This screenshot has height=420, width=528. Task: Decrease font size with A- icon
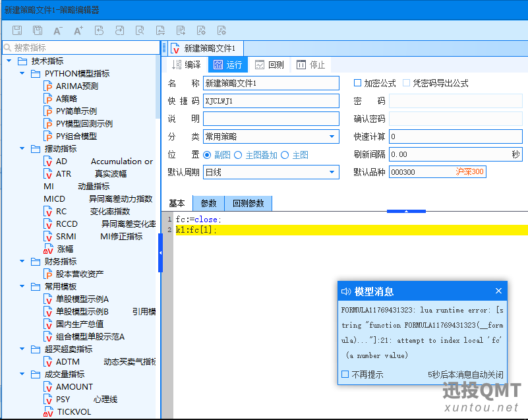pyautogui.click(x=58, y=30)
